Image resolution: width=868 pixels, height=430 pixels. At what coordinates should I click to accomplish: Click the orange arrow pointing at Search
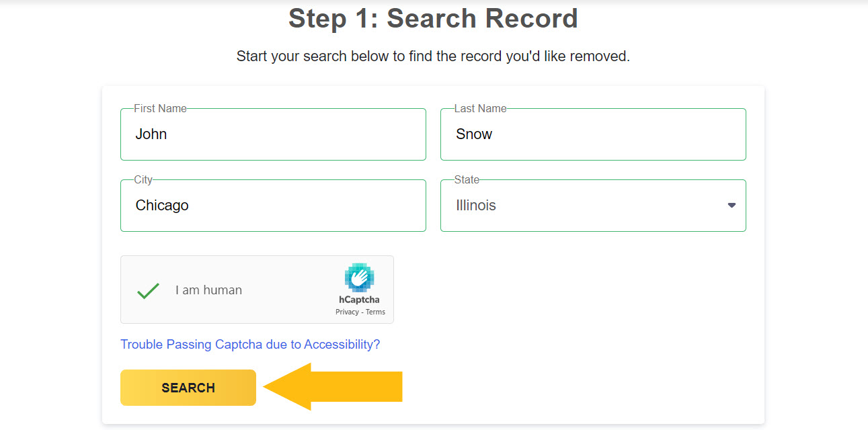pyautogui.click(x=333, y=387)
